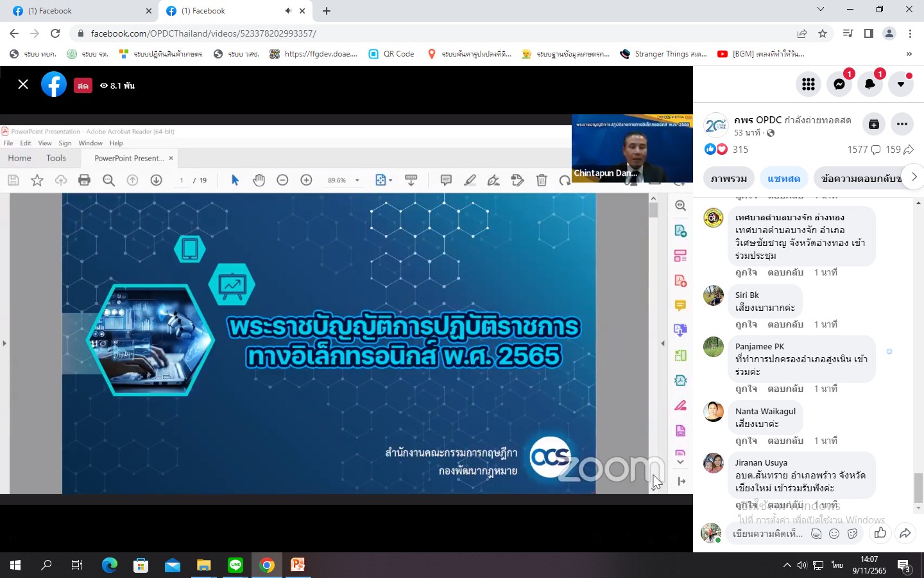Select the แชทสด tab
This screenshot has height=578, width=924.
coord(783,179)
